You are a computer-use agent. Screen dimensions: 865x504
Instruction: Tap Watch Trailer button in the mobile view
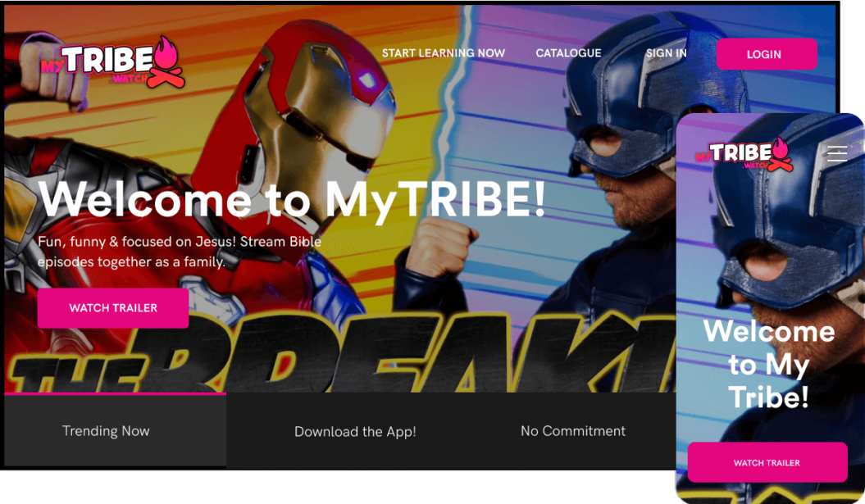tap(767, 462)
